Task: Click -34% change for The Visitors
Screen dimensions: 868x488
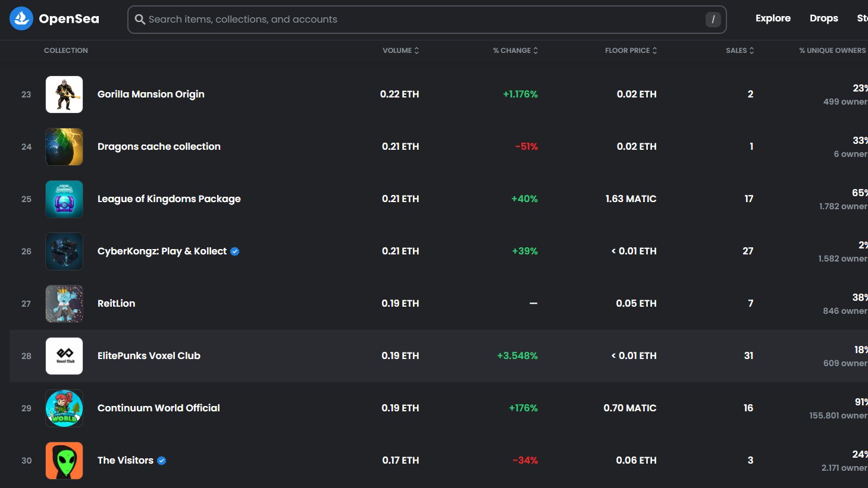Action: click(x=525, y=460)
